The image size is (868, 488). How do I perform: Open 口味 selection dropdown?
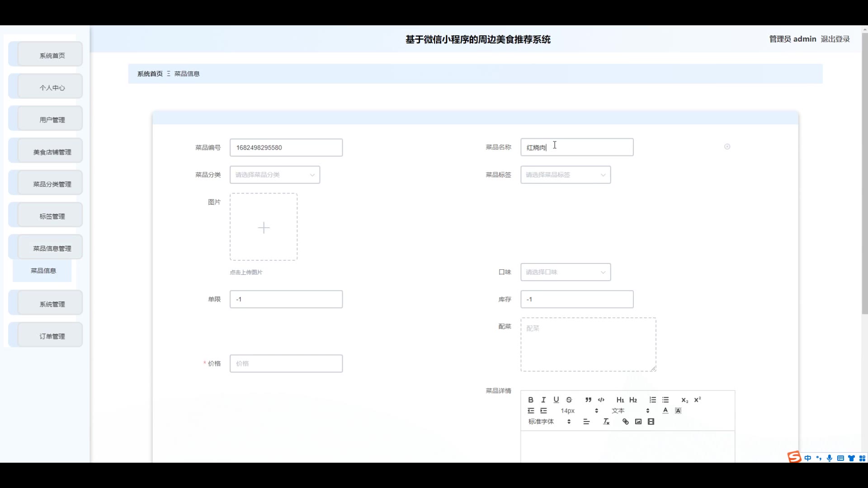(x=565, y=272)
